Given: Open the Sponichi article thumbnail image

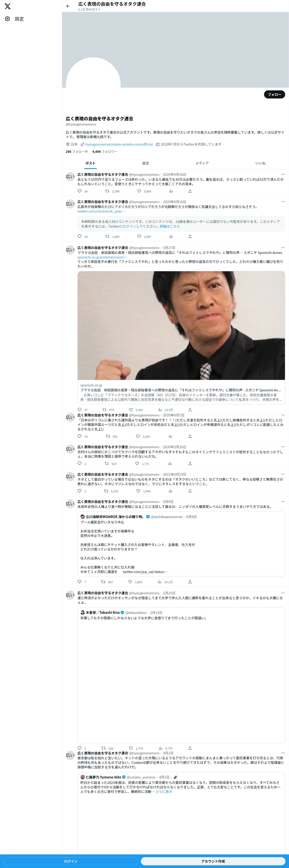Looking at the screenshot, I should coord(181,325).
